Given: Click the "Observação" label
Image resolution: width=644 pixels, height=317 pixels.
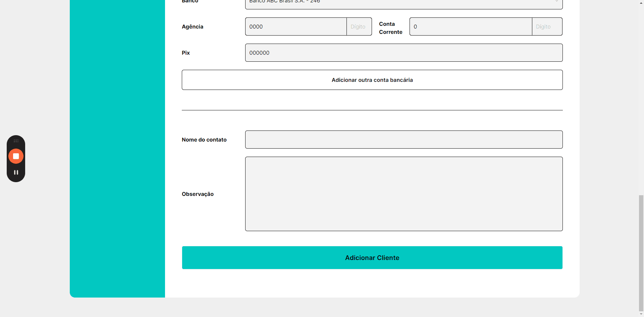Looking at the screenshot, I should 198,194.
